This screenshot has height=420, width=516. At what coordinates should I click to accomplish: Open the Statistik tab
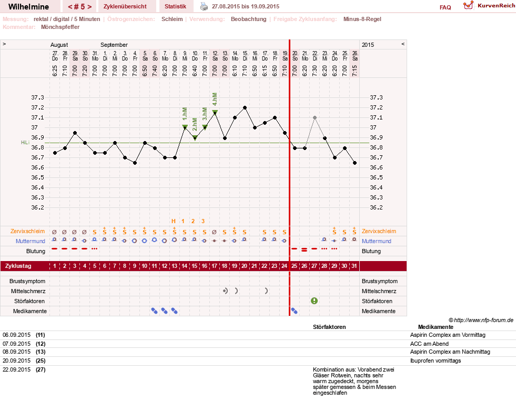pos(175,6)
